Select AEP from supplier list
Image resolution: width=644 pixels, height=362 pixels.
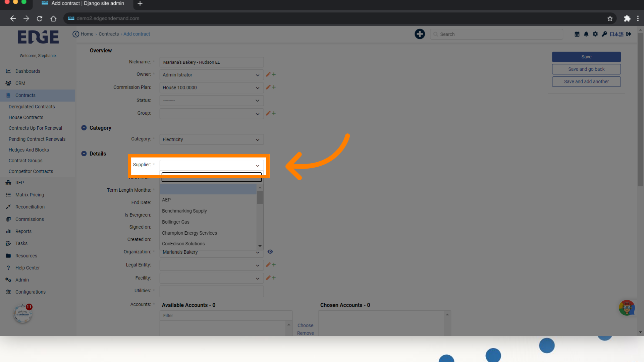208,200
